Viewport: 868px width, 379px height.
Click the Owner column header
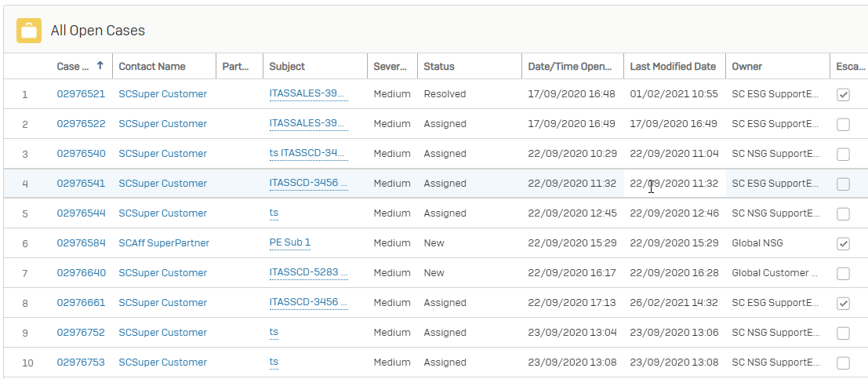click(746, 67)
